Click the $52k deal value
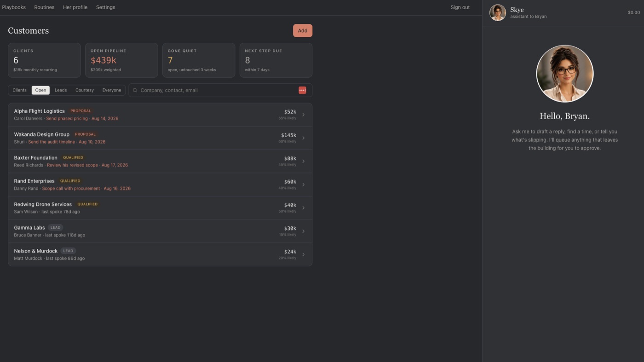Screen dimensions: 644x362 290,112
